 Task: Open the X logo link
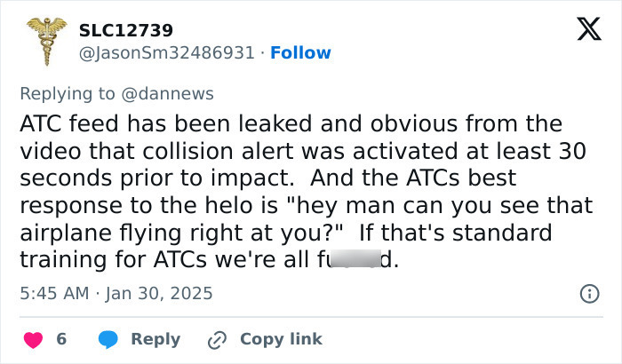click(x=589, y=29)
